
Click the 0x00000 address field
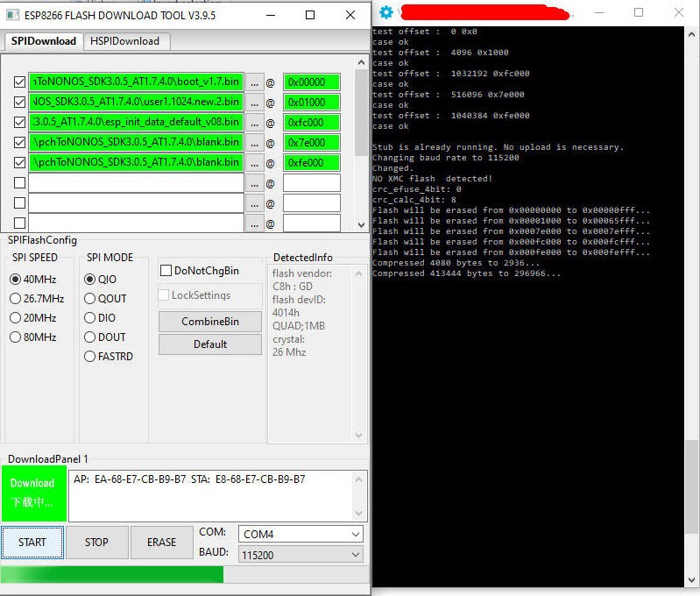312,82
